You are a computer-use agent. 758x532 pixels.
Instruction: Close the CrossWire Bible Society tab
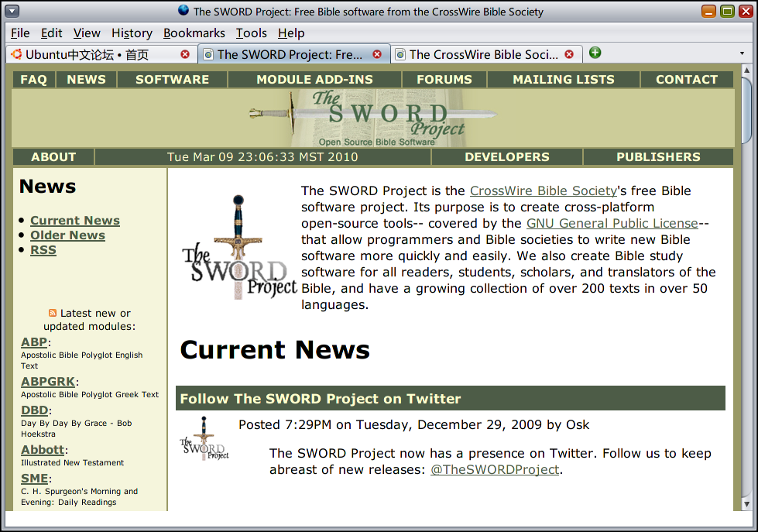coord(569,54)
